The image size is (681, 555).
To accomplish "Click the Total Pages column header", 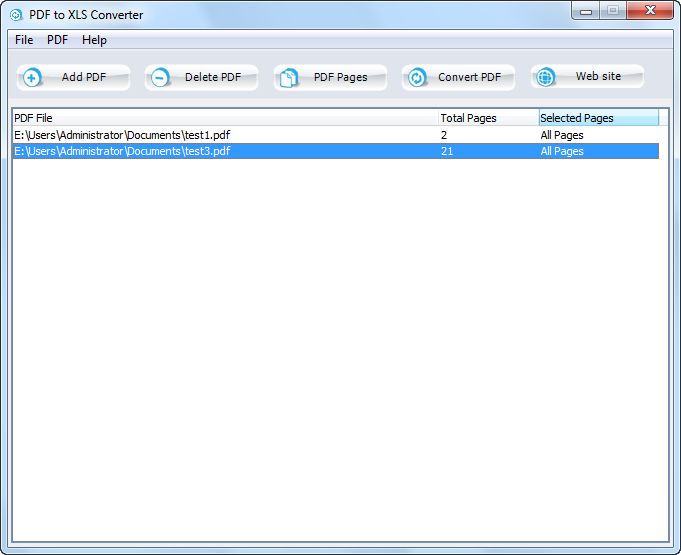I will click(x=489, y=118).
